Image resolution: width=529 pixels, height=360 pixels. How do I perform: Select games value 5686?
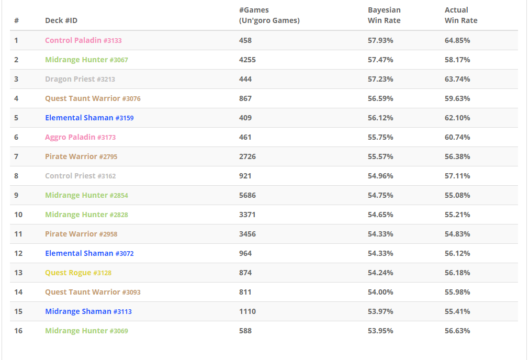coord(247,195)
